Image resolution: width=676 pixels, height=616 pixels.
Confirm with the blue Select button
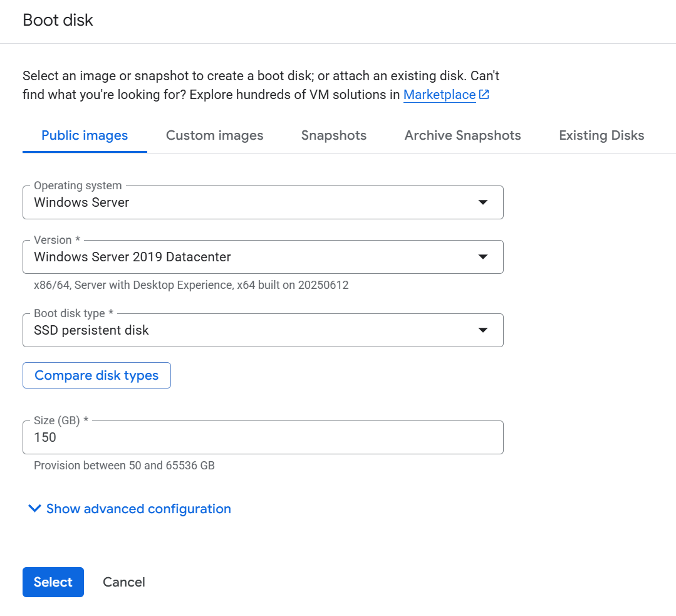point(53,582)
